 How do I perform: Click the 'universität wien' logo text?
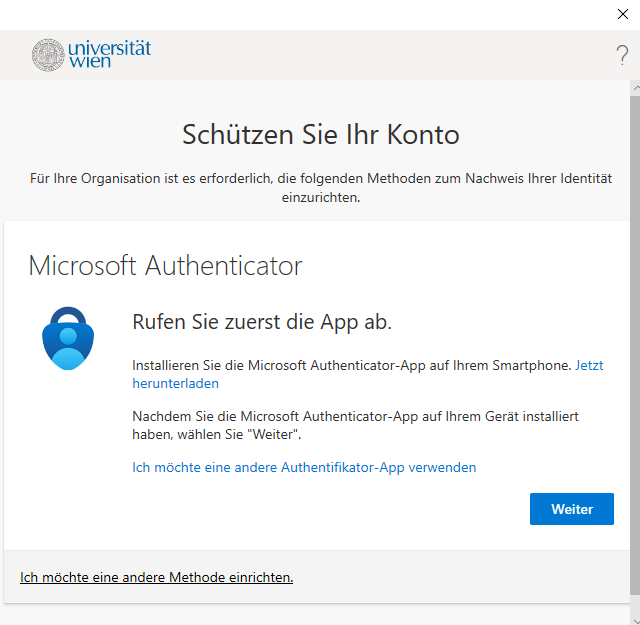click(x=109, y=54)
